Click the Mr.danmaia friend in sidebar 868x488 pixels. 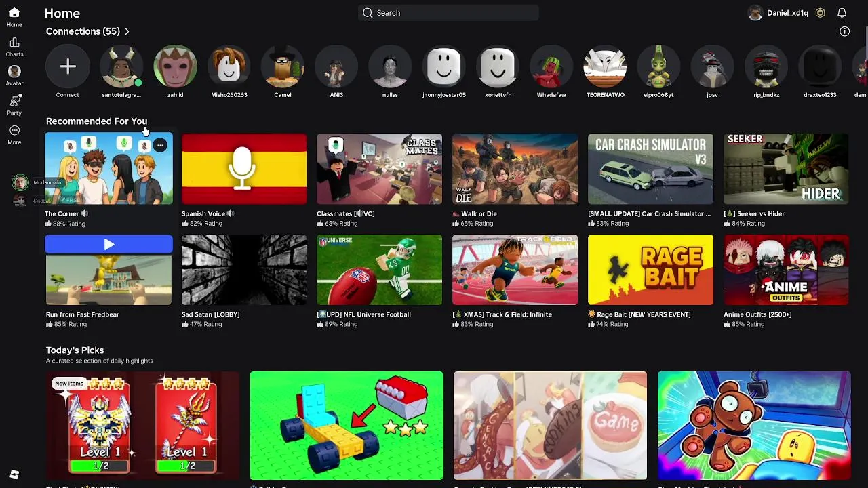coord(37,182)
